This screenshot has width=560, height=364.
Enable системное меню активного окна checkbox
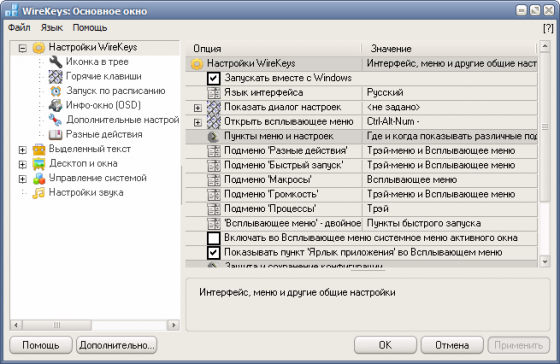pos(214,238)
